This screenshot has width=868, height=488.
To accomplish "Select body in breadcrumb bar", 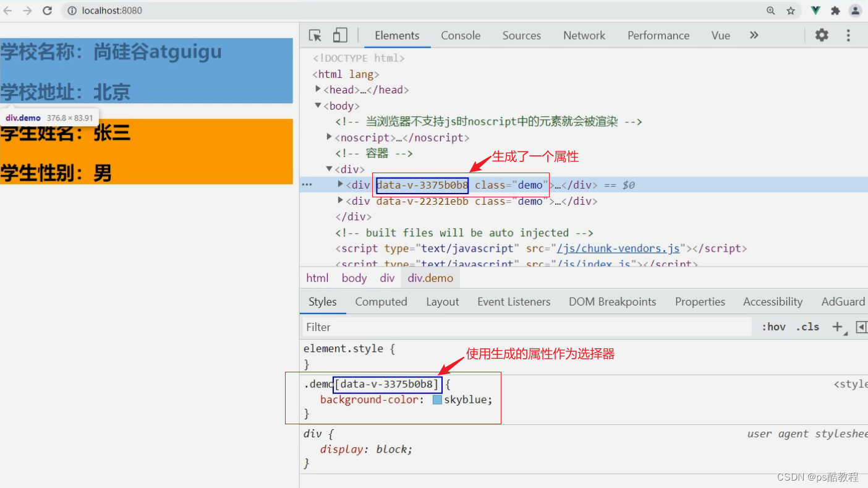I will click(354, 278).
